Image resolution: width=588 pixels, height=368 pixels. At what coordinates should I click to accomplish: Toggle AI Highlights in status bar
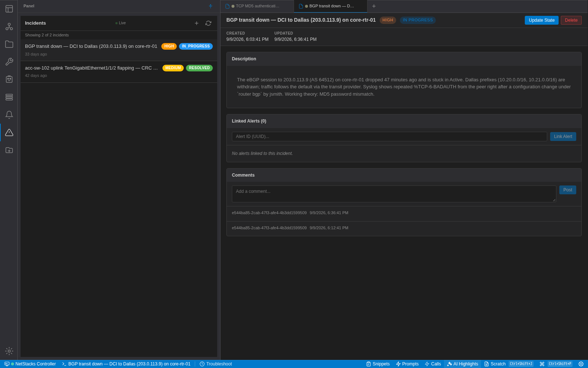[462, 364]
